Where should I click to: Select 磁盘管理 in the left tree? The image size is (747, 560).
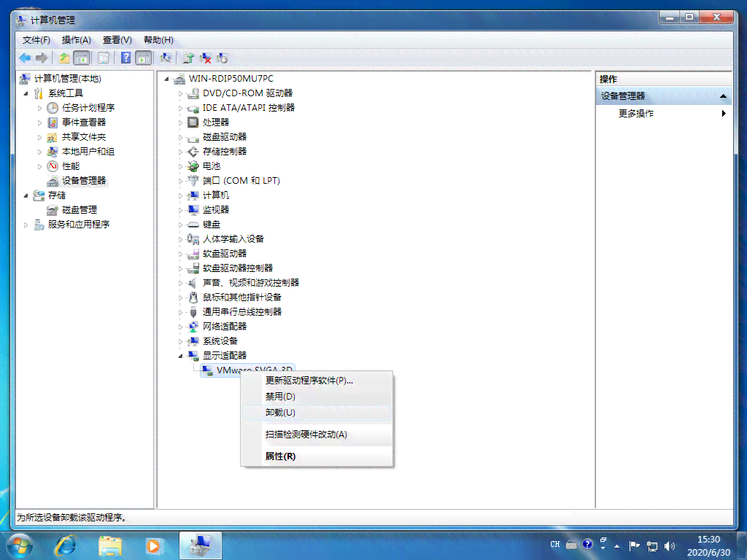point(80,209)
